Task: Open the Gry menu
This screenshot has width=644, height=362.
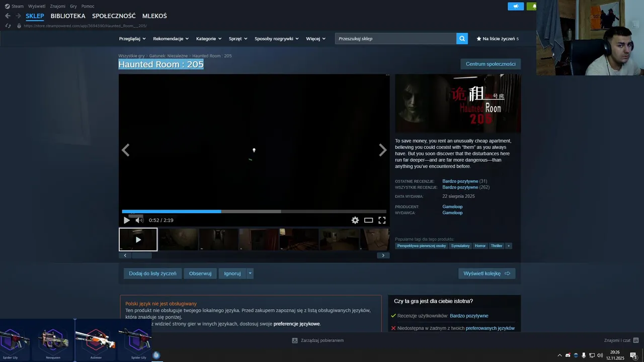Action: [x=73, y=6]
